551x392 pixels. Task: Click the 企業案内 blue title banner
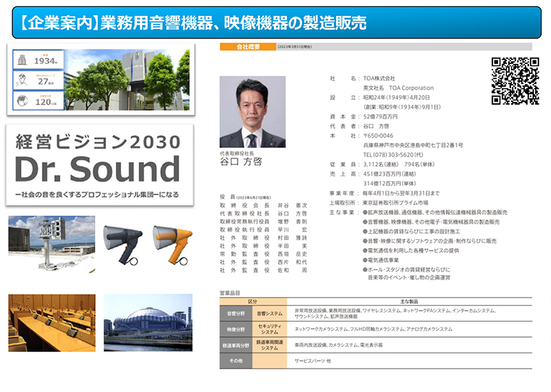(x=275, y=22)
